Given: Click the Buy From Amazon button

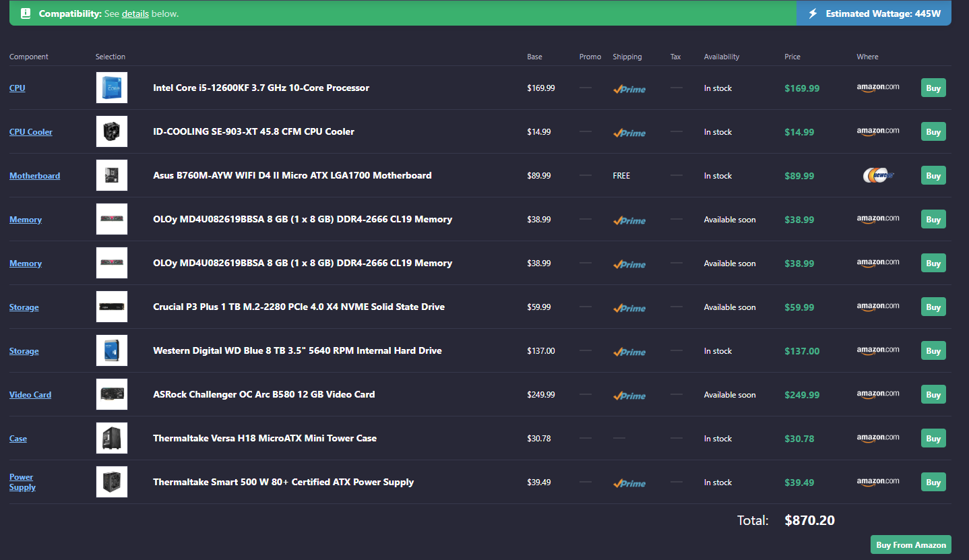Looking at the screenshot, I should [911, 545].
